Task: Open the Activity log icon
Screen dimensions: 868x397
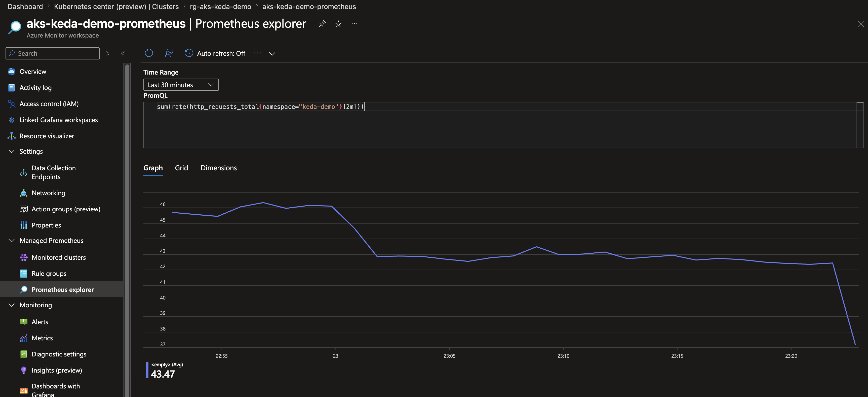Action: click(12, 88)
